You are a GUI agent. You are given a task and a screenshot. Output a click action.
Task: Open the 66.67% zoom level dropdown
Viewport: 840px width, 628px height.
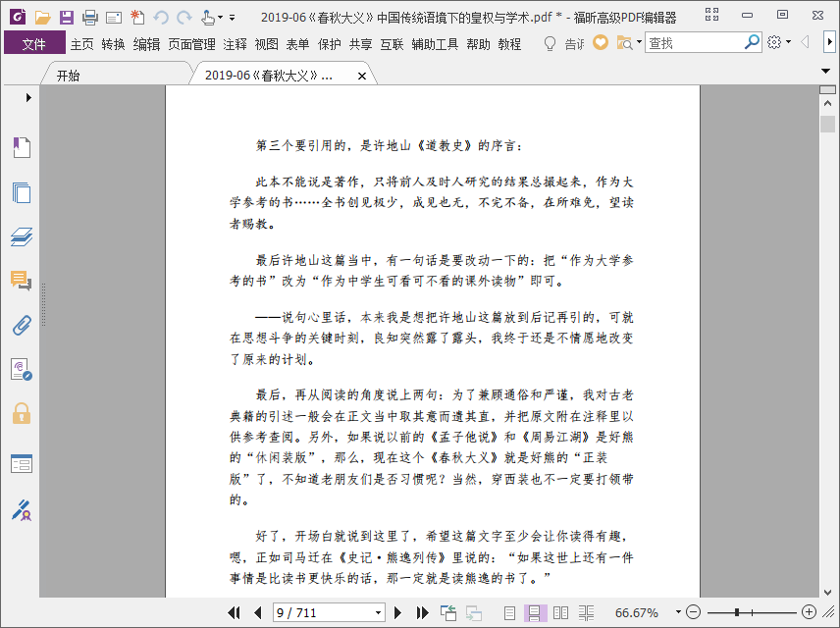(678, 612)
